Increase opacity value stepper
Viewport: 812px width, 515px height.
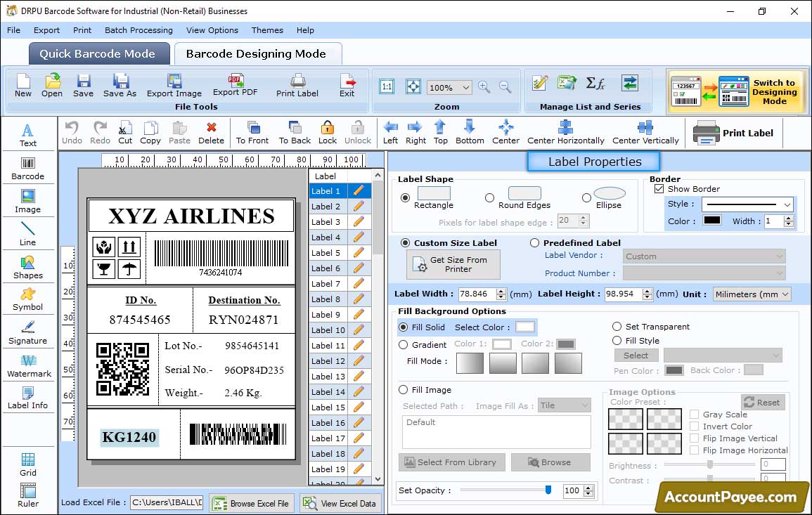(588, 488)
